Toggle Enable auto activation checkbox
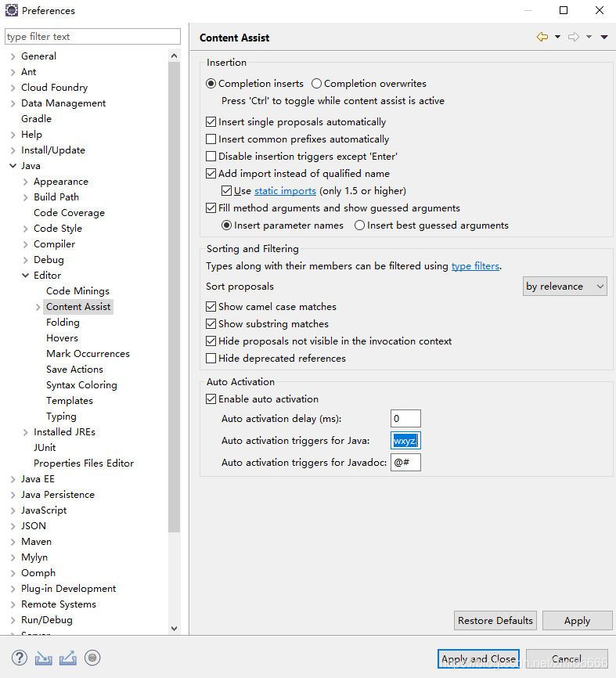The width and height of the screenshot is (616, 678). [211, 399]
